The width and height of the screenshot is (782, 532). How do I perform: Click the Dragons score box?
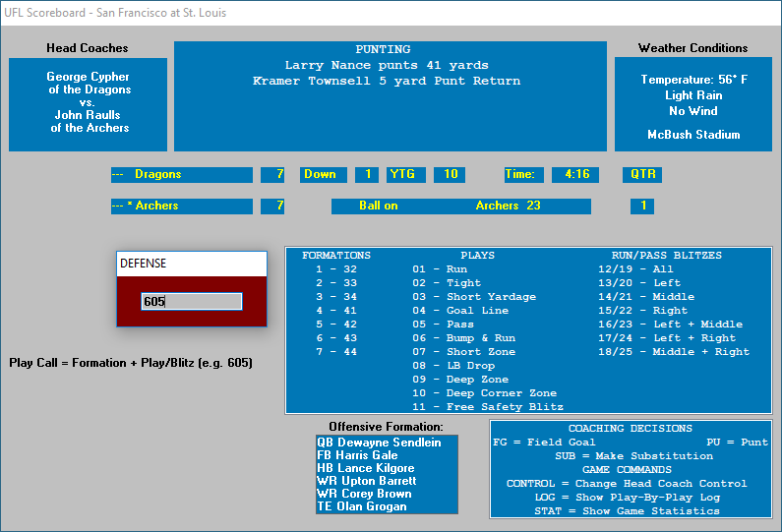(x=272, y=175)
